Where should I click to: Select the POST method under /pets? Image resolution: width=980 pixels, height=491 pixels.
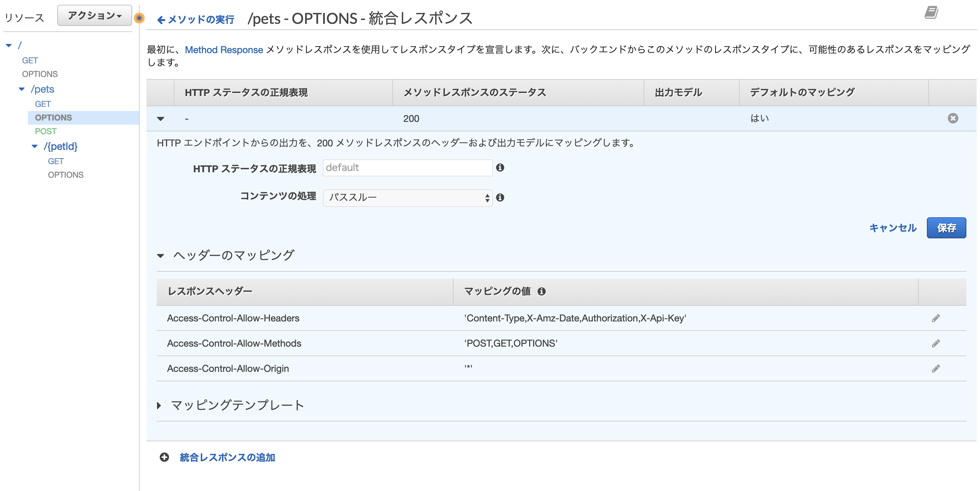coord(46,131)
